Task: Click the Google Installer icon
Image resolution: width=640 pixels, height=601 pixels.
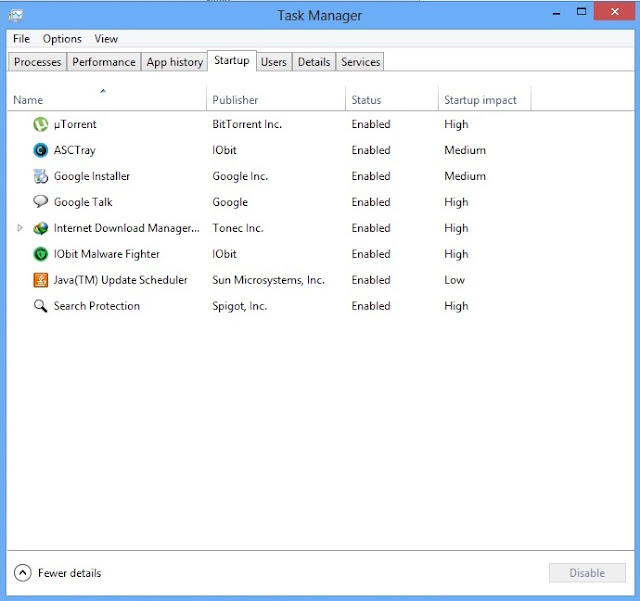Action: coord(40,176)
